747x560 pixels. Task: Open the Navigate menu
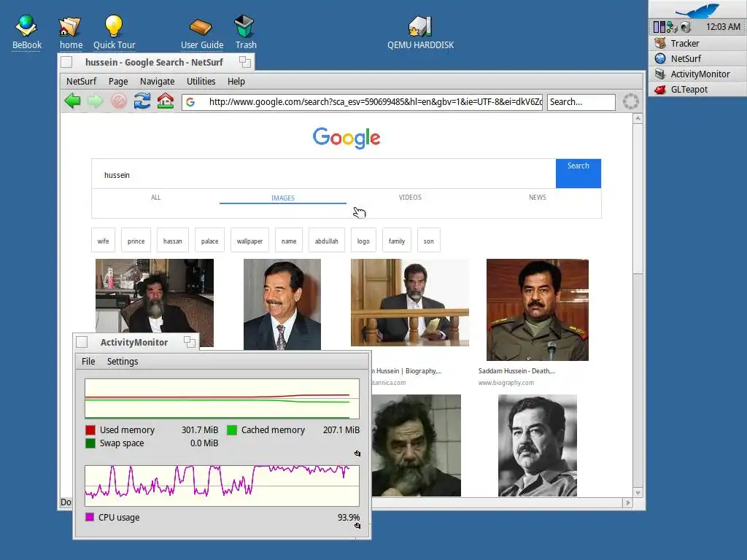pyautogui.click(x=158, y=82)
